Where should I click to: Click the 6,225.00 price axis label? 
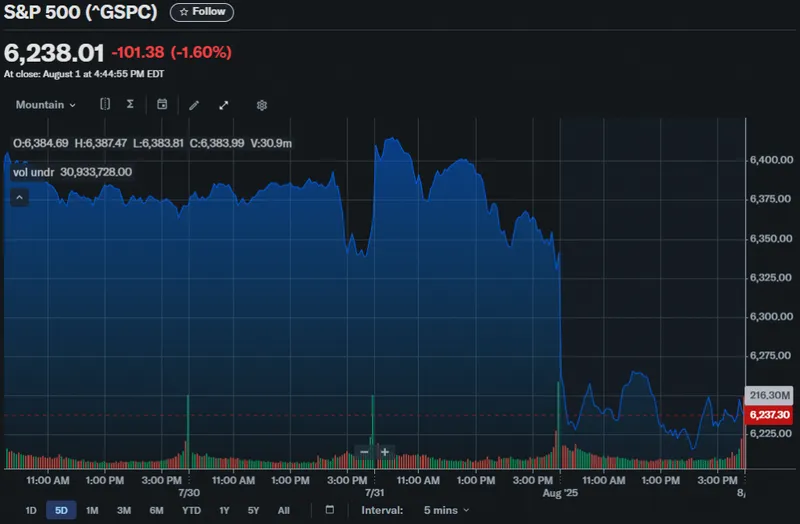[x=771, y=434]
